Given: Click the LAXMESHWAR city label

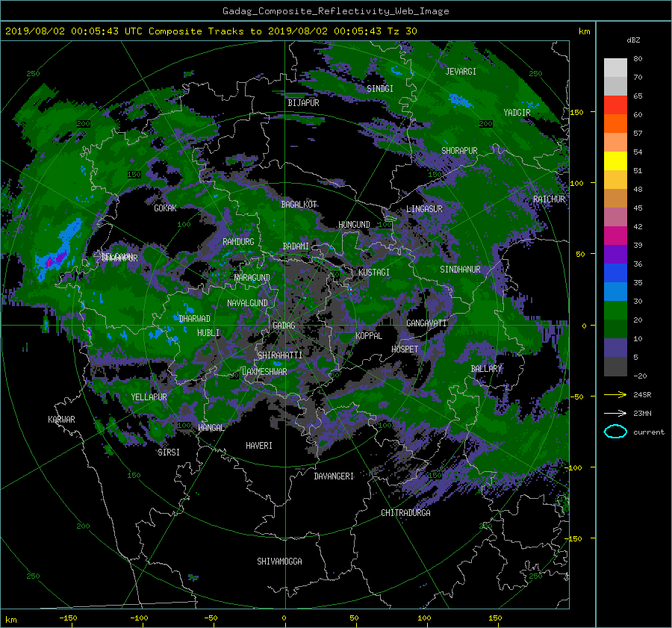Looking at the screenshot, I should tap(264, 372).
